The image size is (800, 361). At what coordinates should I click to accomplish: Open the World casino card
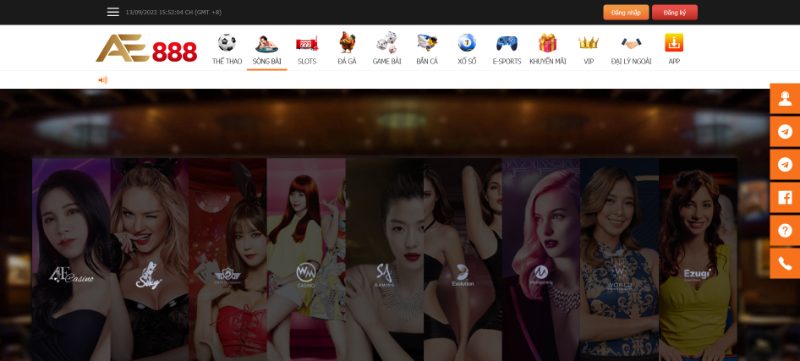(619, 260)
